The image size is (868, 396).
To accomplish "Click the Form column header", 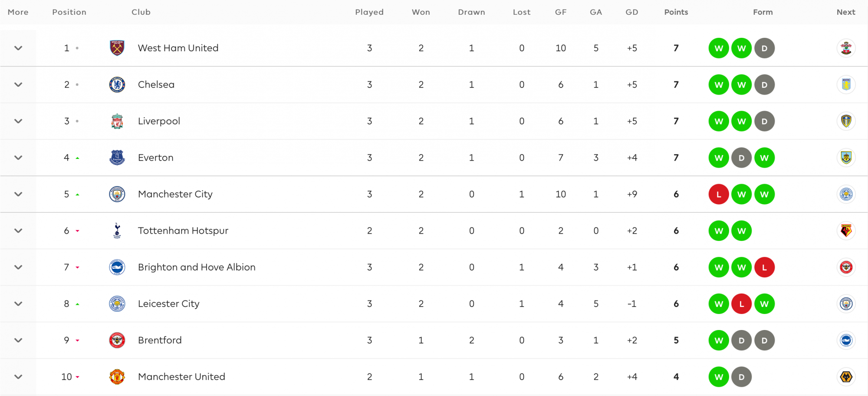I will (763, 12).
